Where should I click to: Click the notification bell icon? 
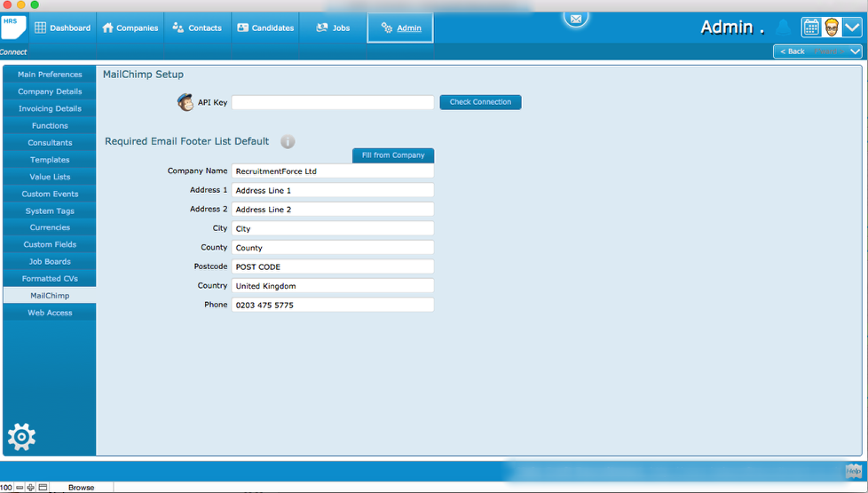click(x=784, y=27)
